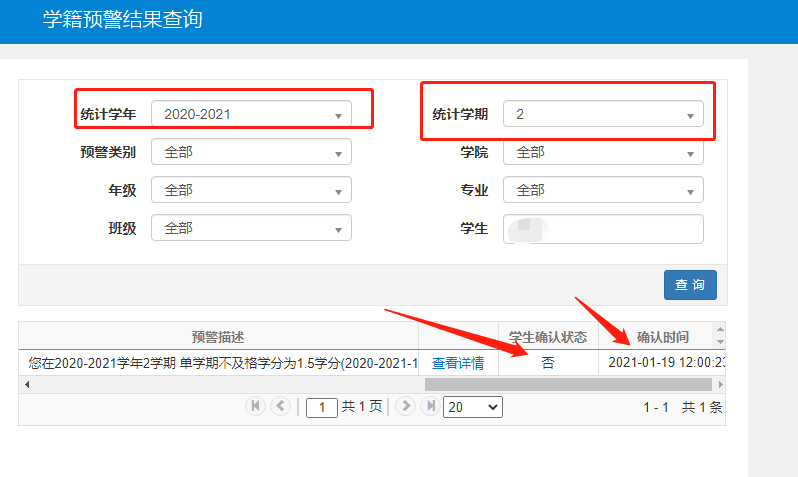This screenshot has height=477, width=798.
Task: Expand the 预警类别 dropdown
Action: (x=251, y=152)
